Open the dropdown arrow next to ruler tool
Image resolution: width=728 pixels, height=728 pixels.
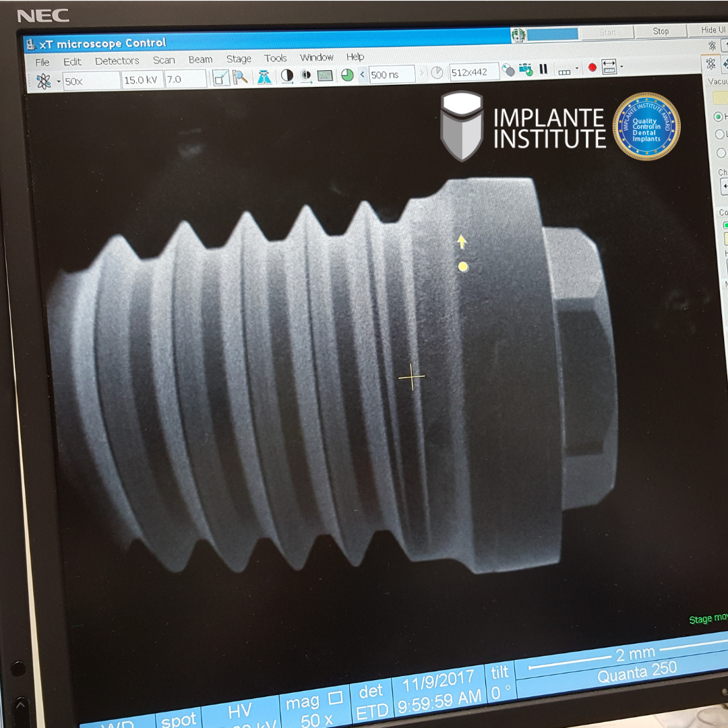coord(621,67)
